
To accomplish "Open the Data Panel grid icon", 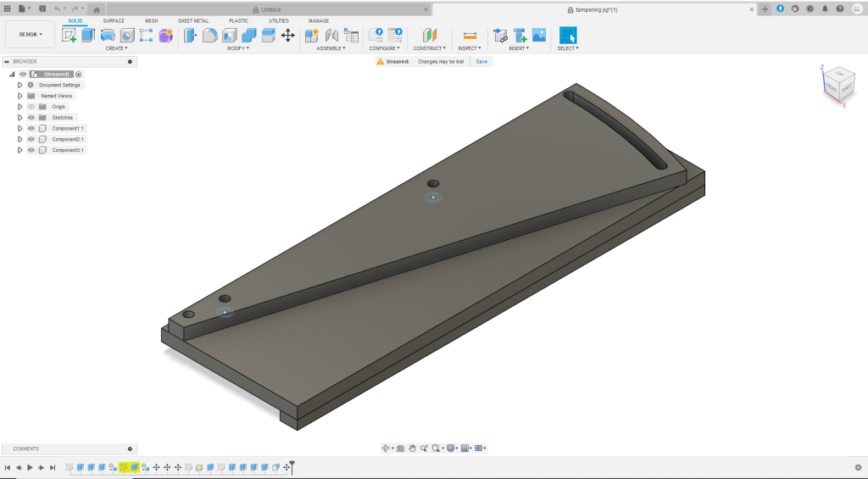I will click(x=7, y=8).
